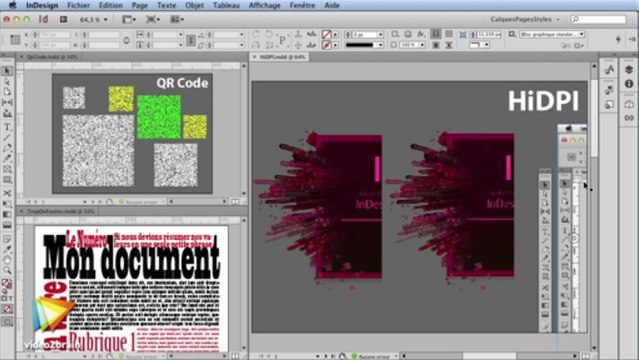
Task: Open the stroke weight dropdown
Action: [x=381, y=35]
